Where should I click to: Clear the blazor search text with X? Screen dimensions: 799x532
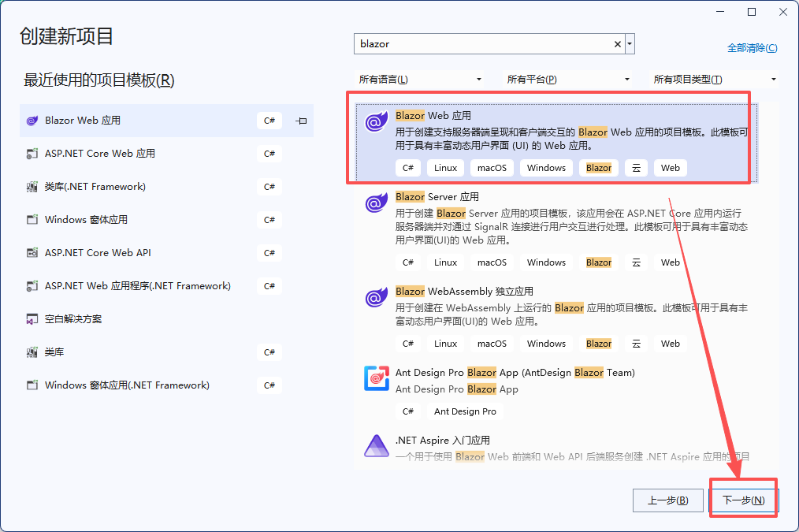[617, 44]
